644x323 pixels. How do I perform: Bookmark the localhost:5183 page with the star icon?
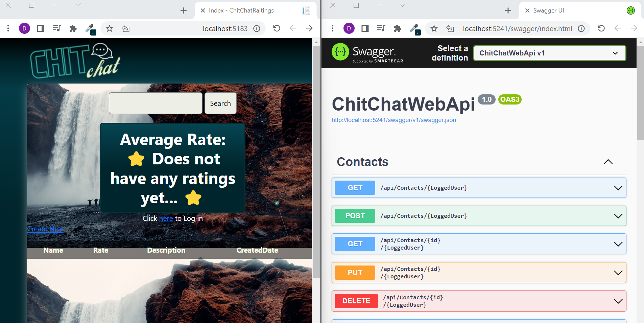[x=109, y=28]
